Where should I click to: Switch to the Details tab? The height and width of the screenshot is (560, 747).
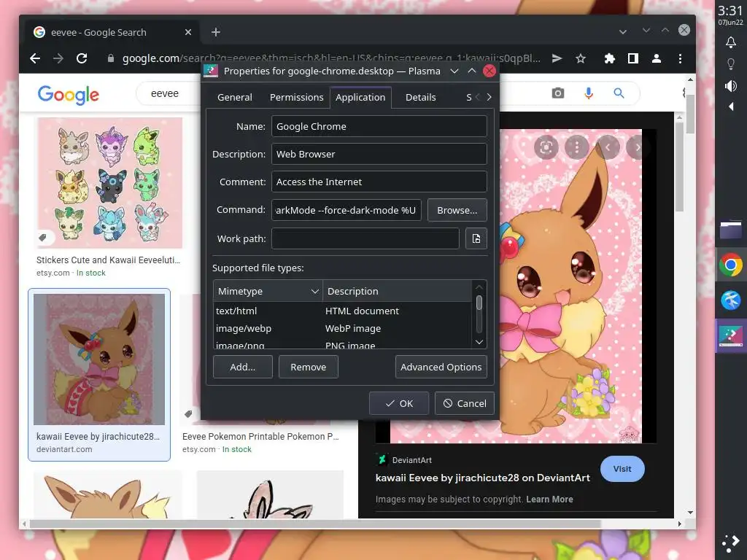[421, 97]
